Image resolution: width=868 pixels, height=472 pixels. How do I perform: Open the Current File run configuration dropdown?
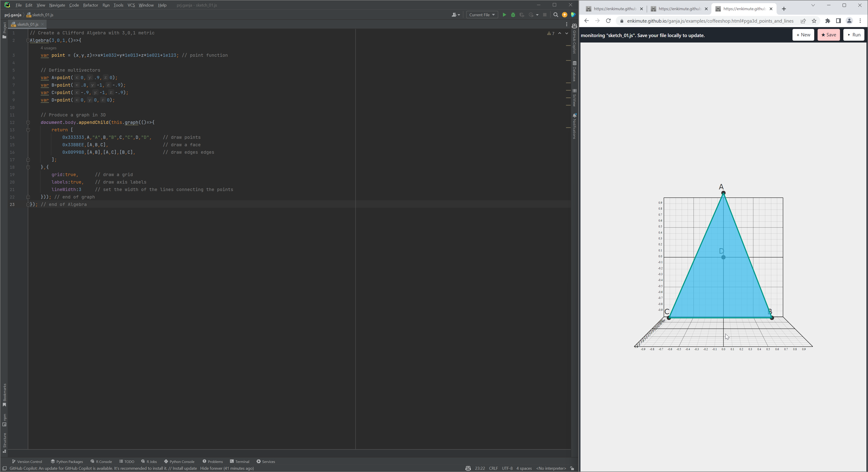coord(482,15)
